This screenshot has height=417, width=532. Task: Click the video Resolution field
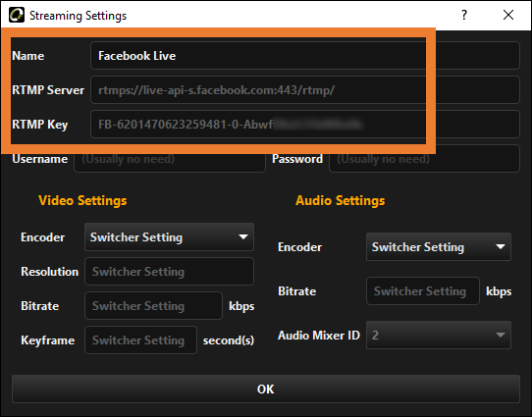tap(169, 271)
